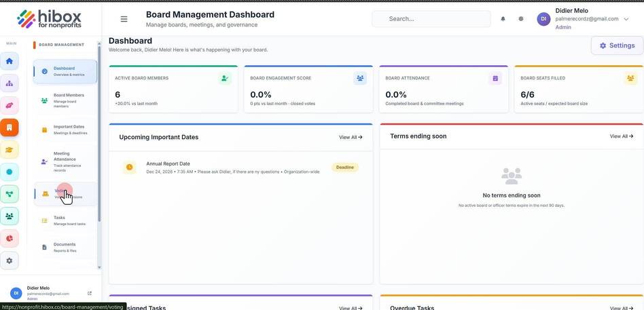644x310 pixels.
Task: Open the gear icon in main sidebar
Action: [x=10, y=260]
